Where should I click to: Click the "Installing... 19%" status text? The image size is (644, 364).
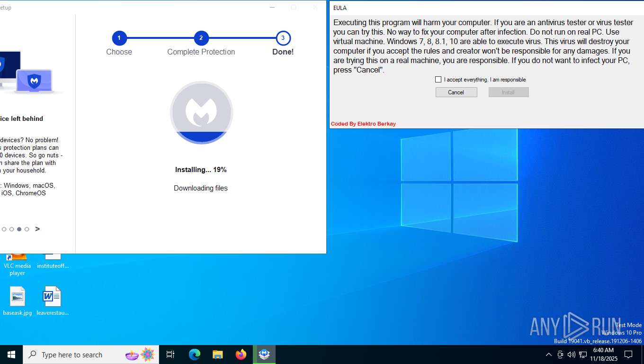click(201, 170)
